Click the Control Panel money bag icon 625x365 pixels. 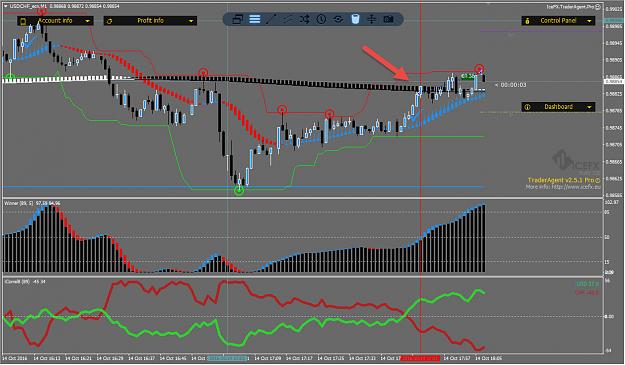click(527, 21)
